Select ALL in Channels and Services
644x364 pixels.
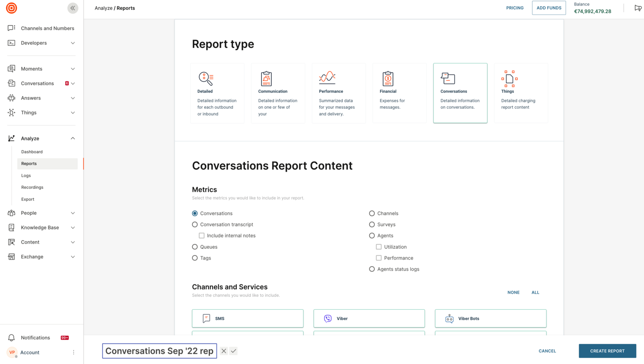[535, 292]
